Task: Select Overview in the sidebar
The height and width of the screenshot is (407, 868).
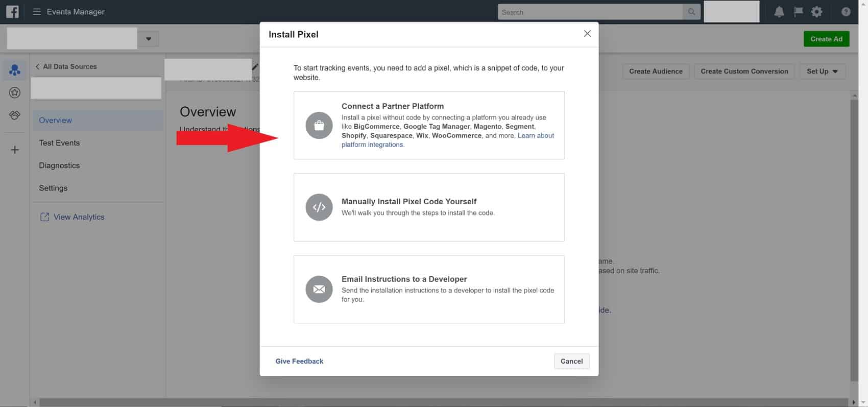Action: pos(98,120)
